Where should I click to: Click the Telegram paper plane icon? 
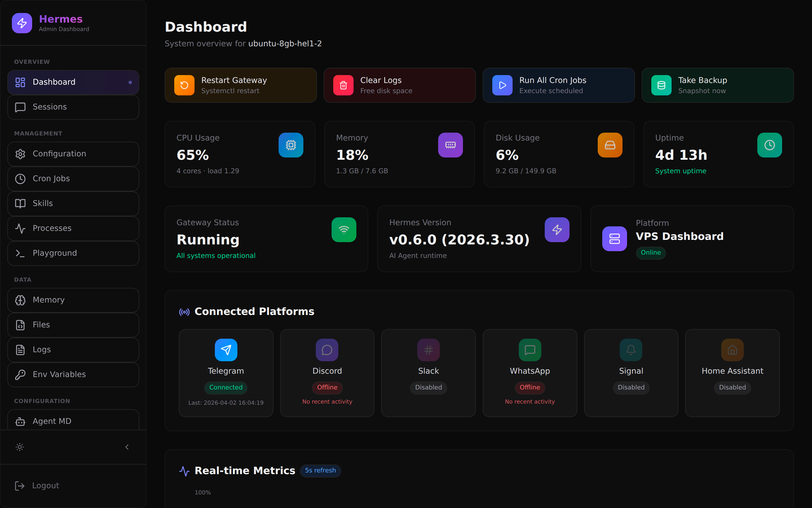pyautogui.click(x=226, y=350)
